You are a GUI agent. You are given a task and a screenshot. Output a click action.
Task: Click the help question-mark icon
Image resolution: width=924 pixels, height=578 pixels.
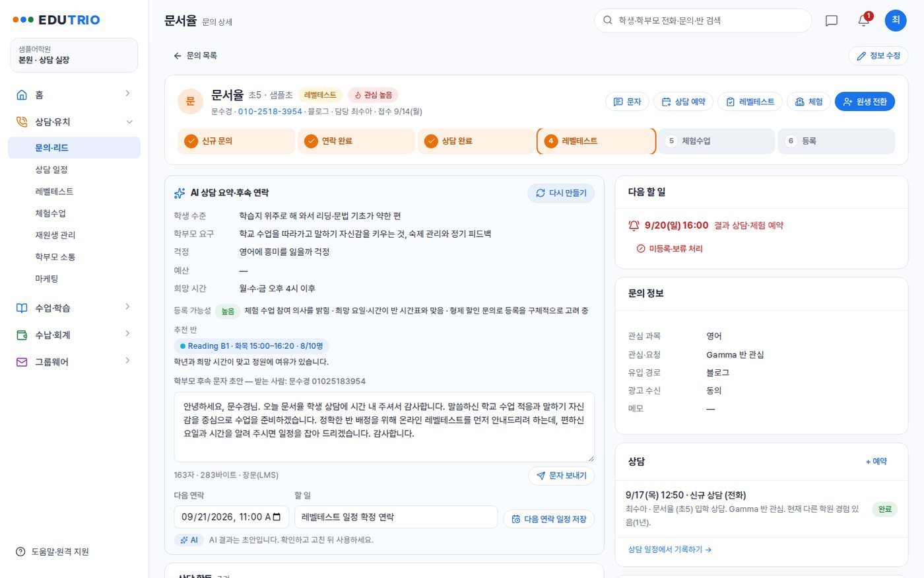[x=20, y=552]
